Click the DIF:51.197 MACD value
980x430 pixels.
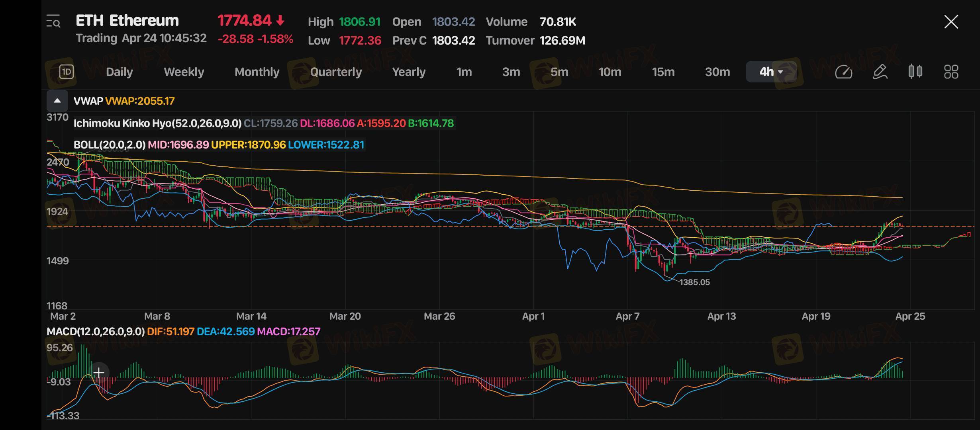pos(171,331)
